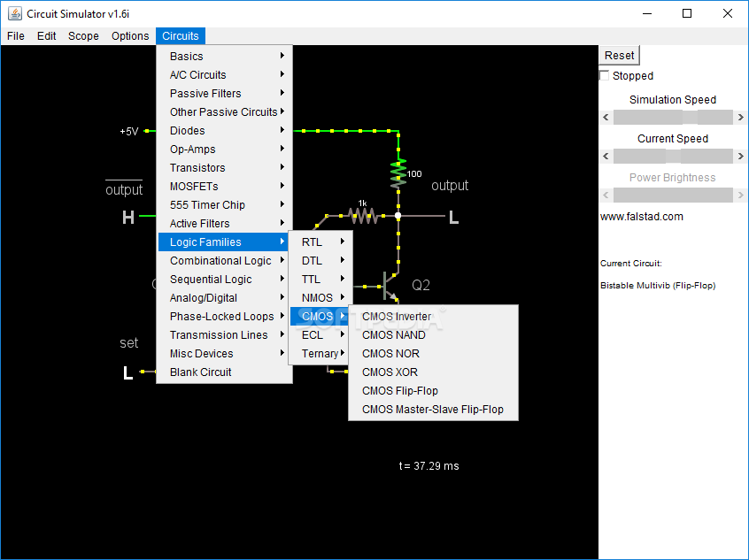The height and width of the screenshot is (560, 749).
Task: Minimize the Circuit Simulator window
Action: (647, 13)
